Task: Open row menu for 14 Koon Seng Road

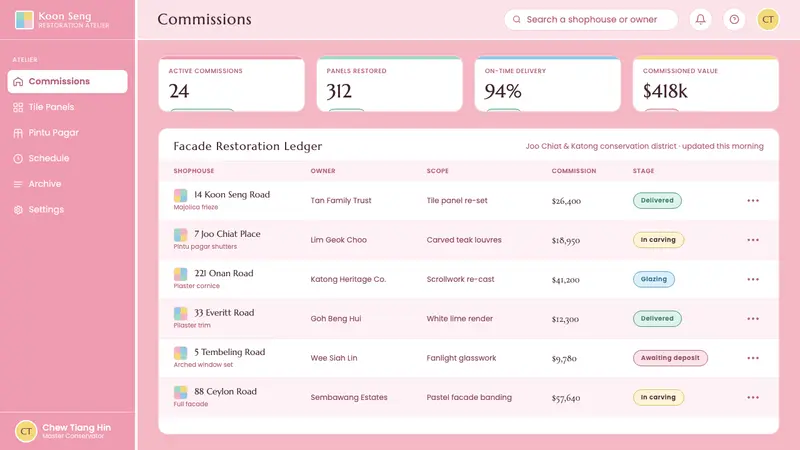Action: (753, 201)
